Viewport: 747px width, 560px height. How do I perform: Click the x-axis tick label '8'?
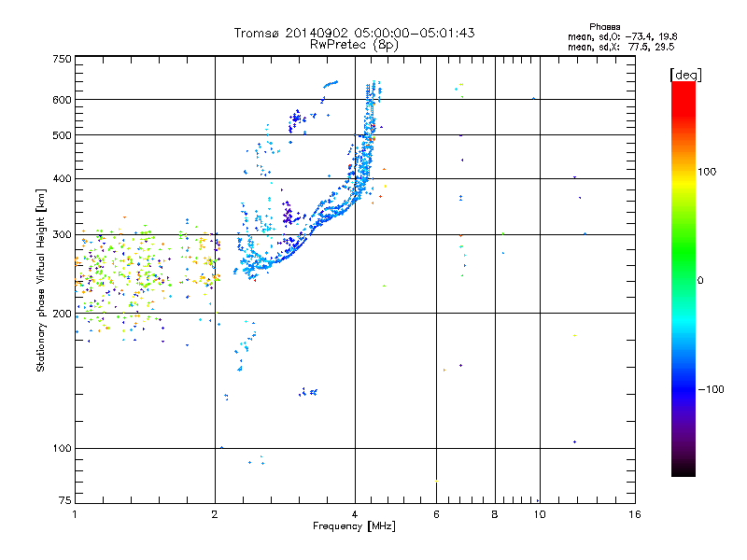click(x=495, y=514)
